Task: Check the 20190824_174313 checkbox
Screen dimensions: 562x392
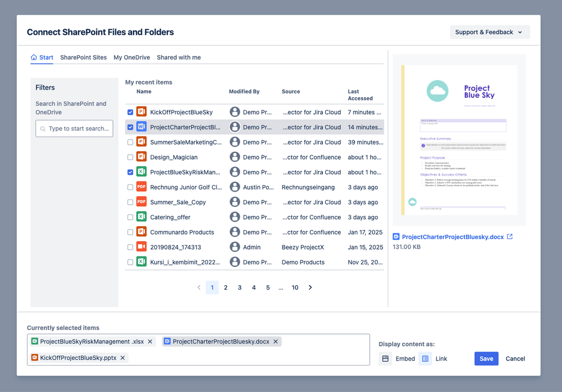Action: click(130, 247)
